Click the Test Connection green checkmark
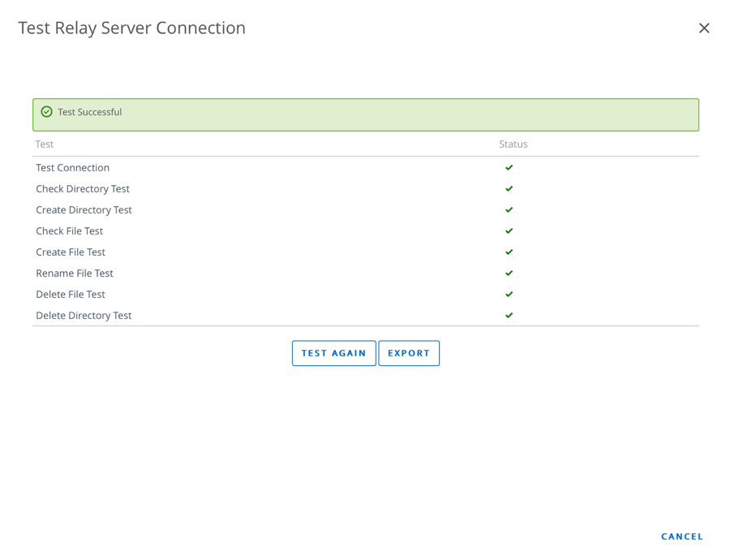 pyautogui.click(x=509, y=168)
